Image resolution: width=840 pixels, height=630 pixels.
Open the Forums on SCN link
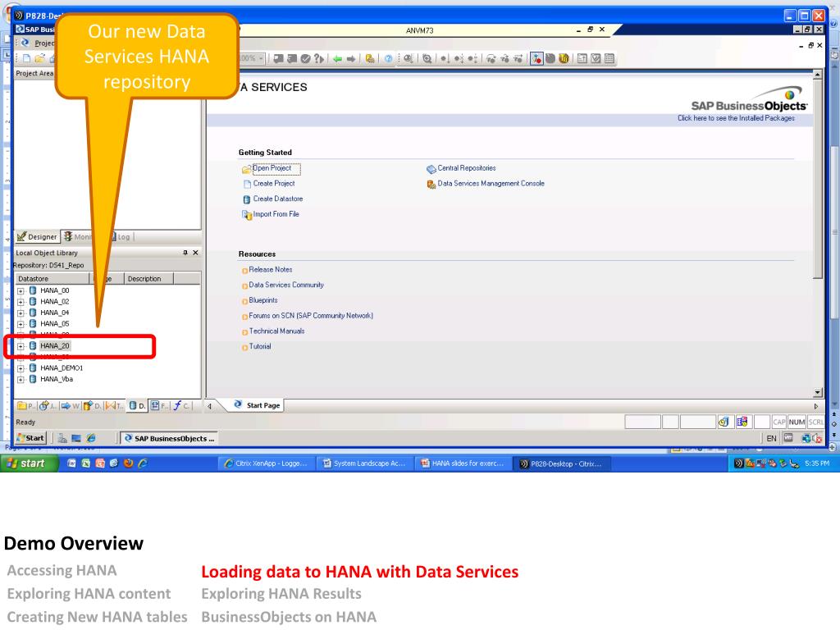311,316
